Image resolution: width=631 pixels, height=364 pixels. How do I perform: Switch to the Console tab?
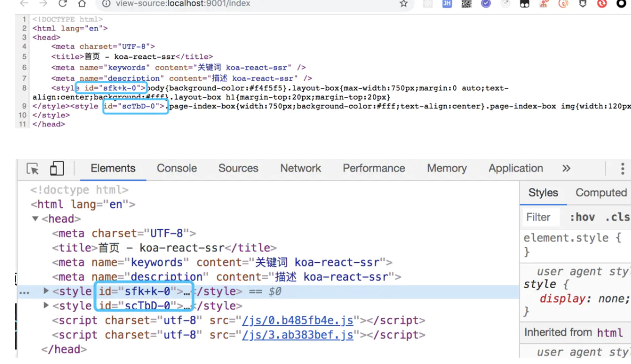click(176, 169)
